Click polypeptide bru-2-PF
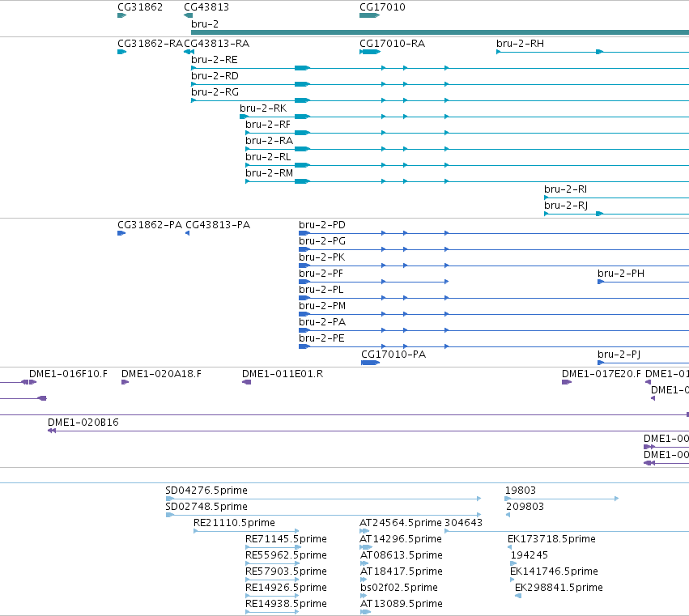 tap(321, 274)
